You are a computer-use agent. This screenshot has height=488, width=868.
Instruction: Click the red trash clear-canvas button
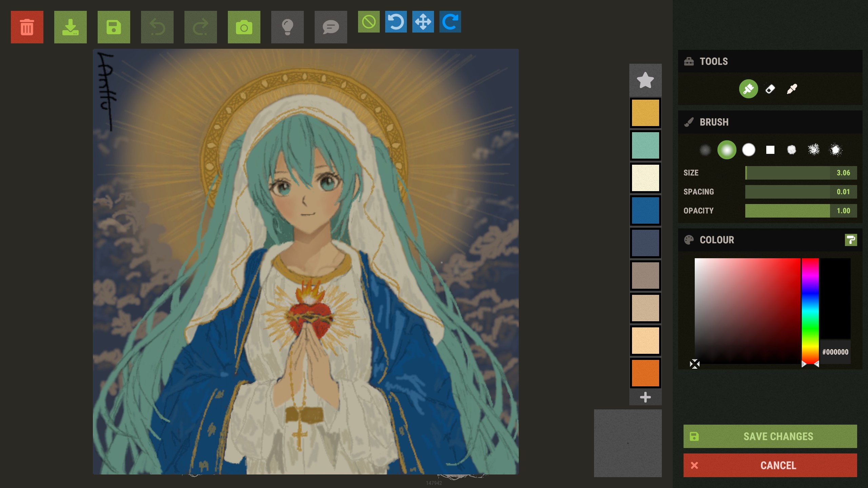point(27,27)
